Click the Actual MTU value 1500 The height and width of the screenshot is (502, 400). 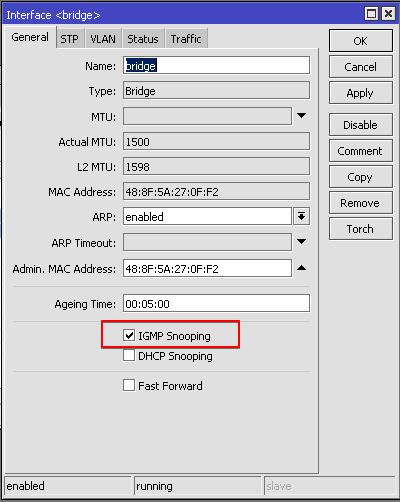click(x=216, y=141)
